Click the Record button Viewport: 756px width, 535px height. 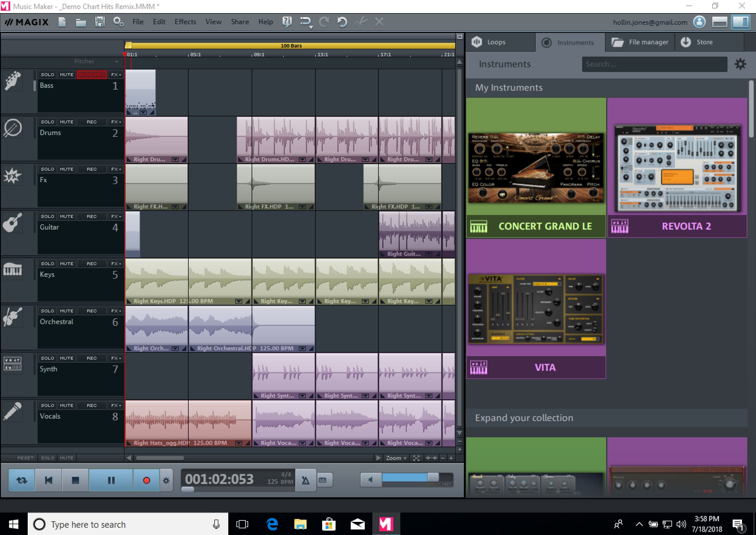(x=146, y=479)
